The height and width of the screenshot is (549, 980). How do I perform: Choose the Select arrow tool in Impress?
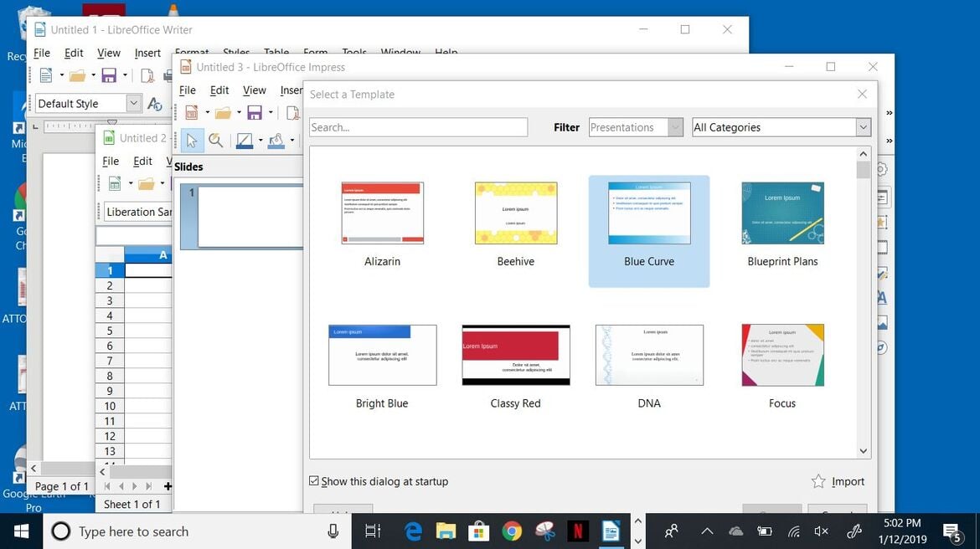click(192, 141)
